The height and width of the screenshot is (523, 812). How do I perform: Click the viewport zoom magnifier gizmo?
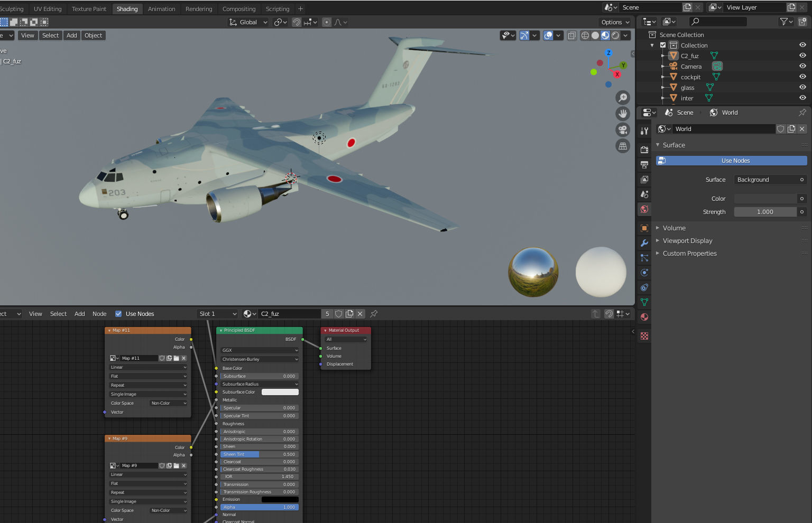click(x=623, y=98)
